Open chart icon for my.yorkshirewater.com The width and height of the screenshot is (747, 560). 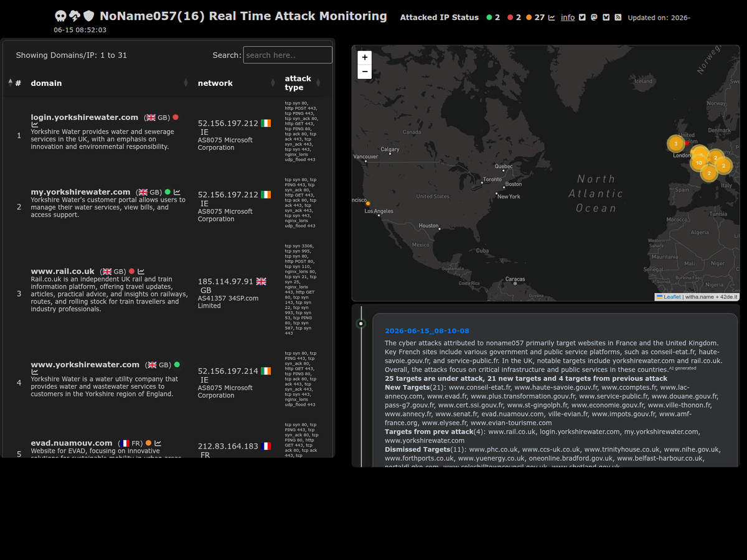click(x=177, y=192)
